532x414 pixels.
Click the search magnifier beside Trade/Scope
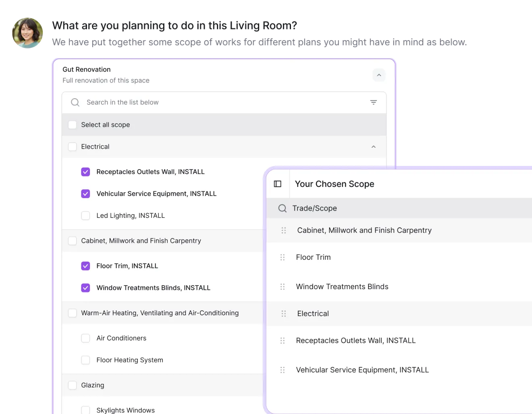[x=283, y=208]
